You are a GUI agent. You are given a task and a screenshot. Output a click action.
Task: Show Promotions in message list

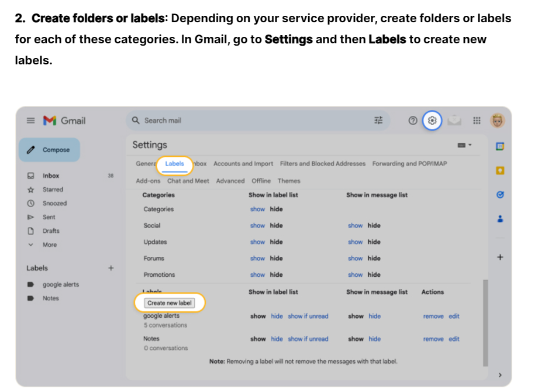tap(355, 274)
